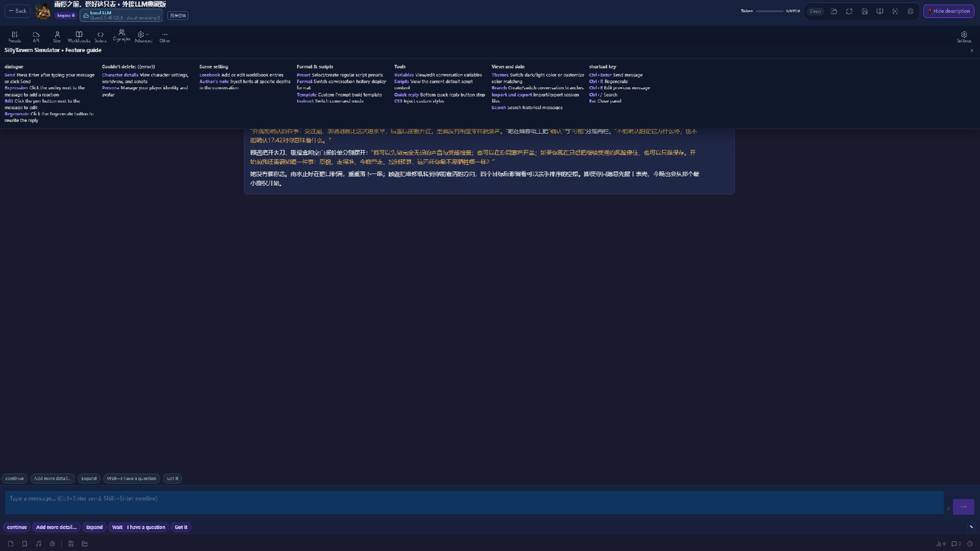This screenshot has height=551, width=980.
Task: Open the variables braces icon in header
Action: point(895,11)
